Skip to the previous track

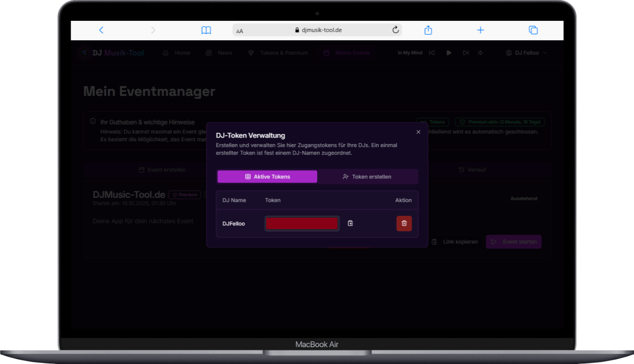click(432, 53)
